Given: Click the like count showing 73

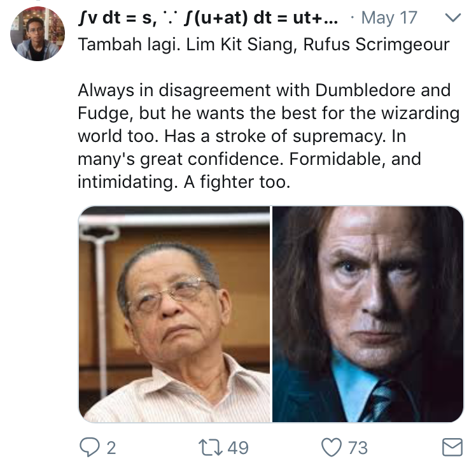Looking at the screenshot, I should (358, 448).
